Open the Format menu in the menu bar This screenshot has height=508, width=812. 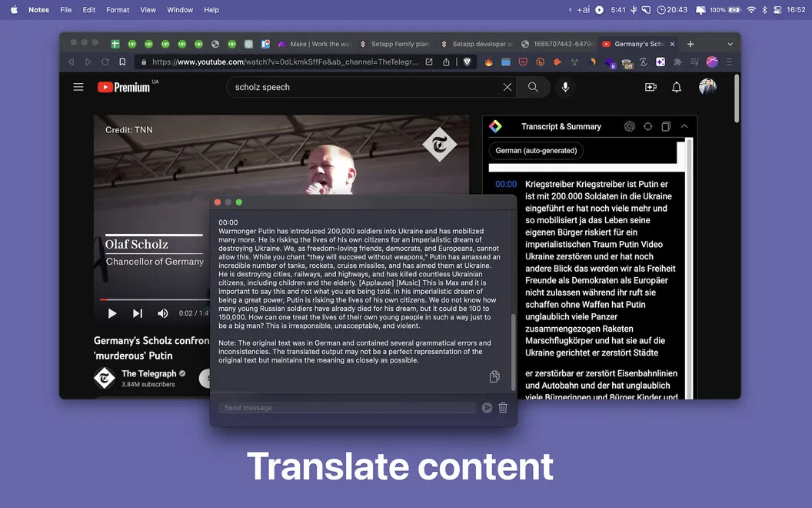[118, 10]
